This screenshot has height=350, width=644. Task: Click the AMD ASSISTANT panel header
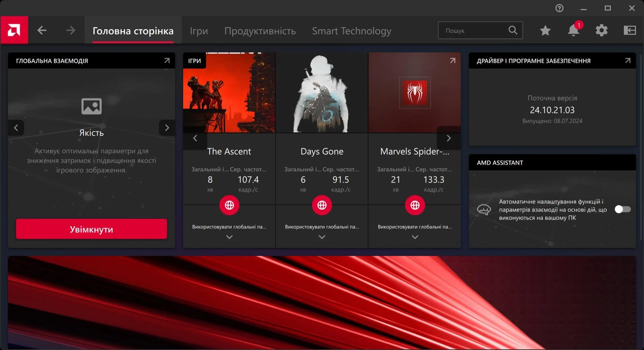pyautogui.click(x=552, y=163)
